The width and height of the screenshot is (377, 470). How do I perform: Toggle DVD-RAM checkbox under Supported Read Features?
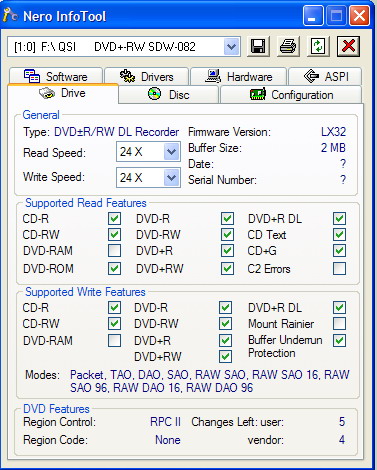click(x=114, y=251)
